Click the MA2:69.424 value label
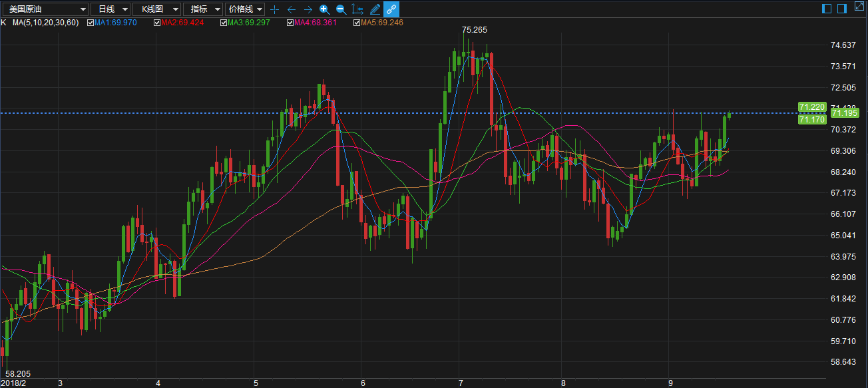This screenshot has width=868, height=388. [x=182, y=23]
